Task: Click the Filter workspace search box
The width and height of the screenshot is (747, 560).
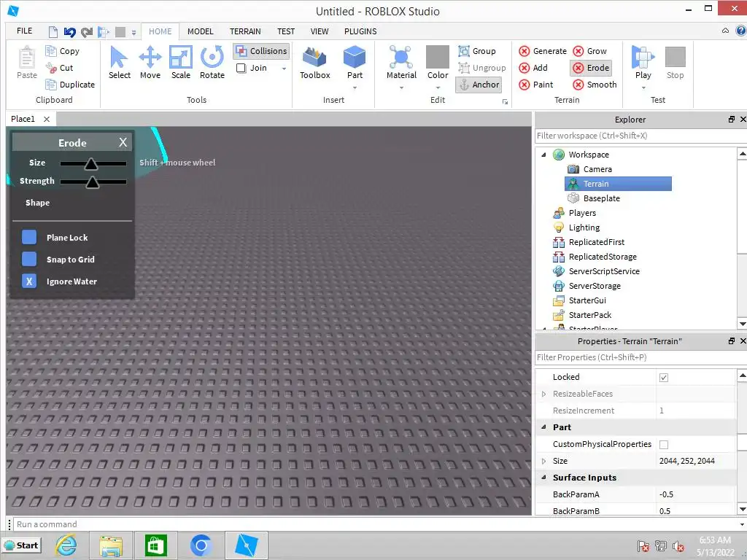Action: tap(640, 136)
